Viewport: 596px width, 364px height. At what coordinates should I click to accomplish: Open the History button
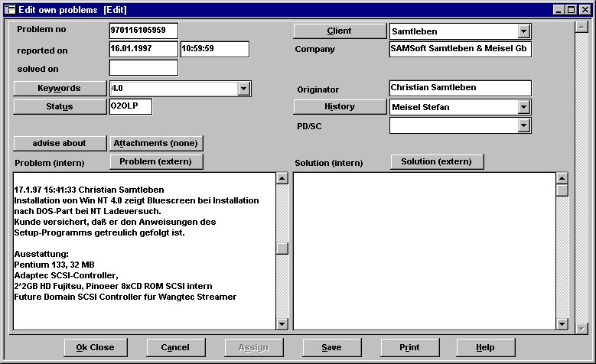coord(340,107)
